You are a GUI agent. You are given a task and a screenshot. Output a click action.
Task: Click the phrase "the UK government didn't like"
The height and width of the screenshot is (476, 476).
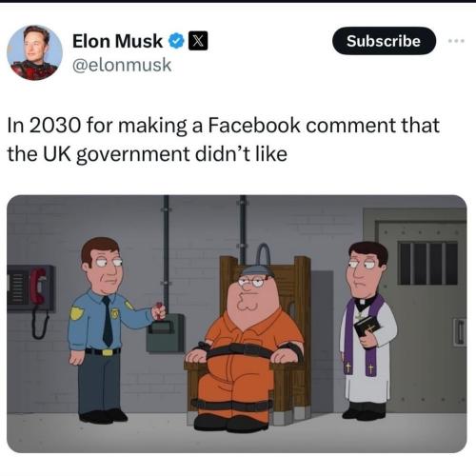point(148,154)
